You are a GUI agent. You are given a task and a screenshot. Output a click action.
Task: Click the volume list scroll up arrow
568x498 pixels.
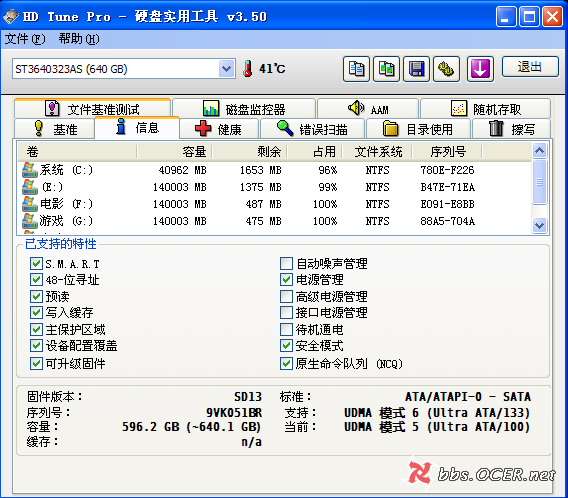click(539, 150)
